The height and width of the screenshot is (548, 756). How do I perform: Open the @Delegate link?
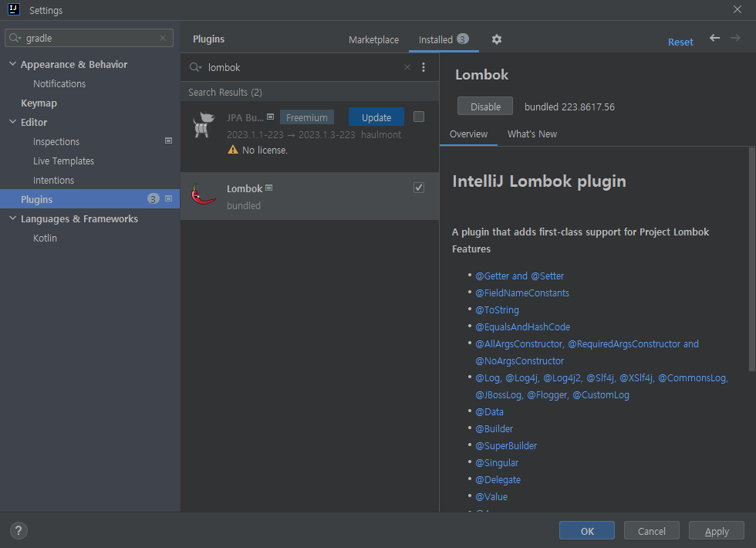(x=498, y=479)
